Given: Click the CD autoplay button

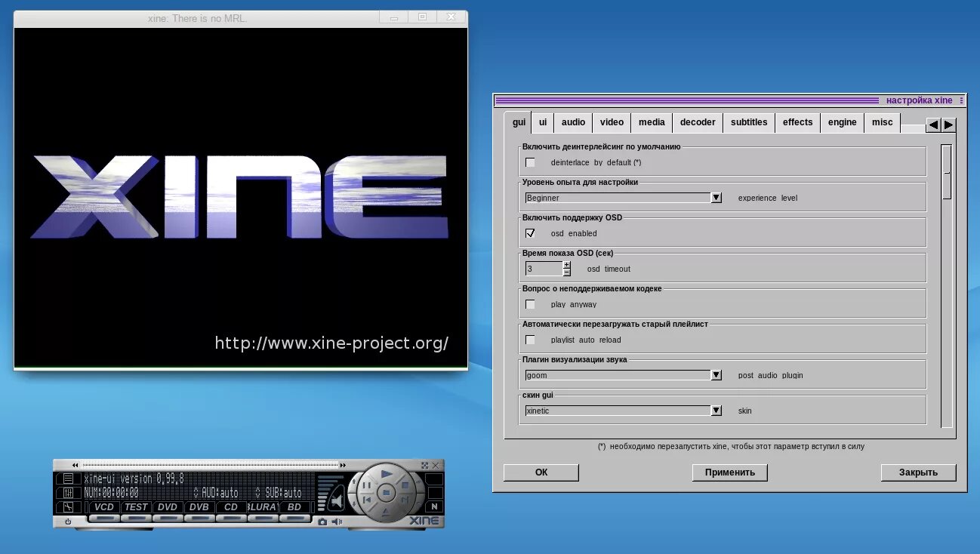Looking at the screenshot, I should pyautogui.click(x=231, y=506).
